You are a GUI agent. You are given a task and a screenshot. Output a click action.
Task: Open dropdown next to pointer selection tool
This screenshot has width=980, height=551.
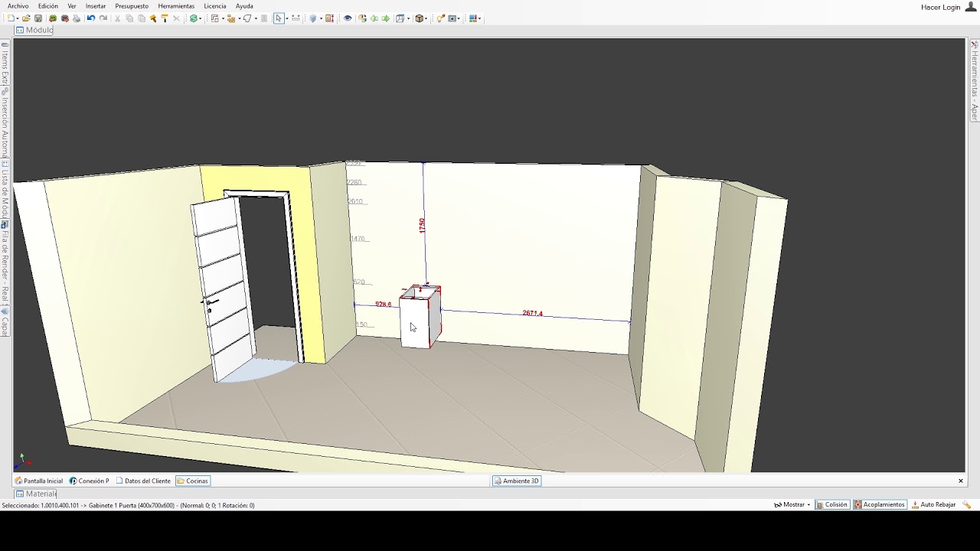286,18
